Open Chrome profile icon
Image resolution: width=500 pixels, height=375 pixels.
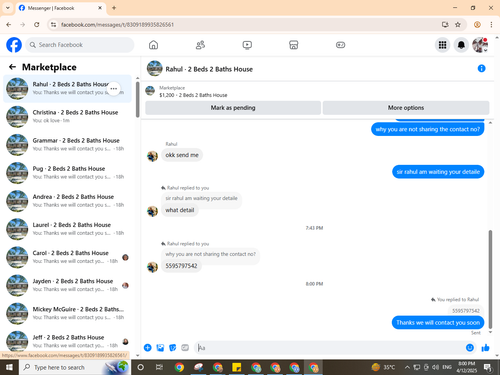click(x=477, y=24)
